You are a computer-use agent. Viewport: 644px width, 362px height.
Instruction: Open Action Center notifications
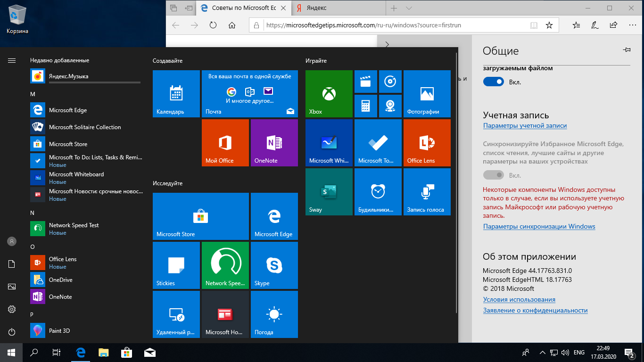click(x=629, y=353)
